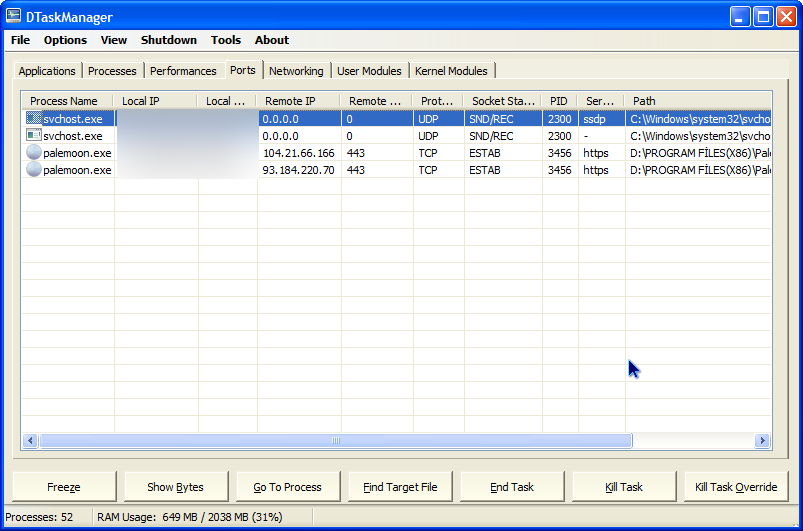
Task: Select palemoon.exe name in 104.21.66.166 row
Action: pyautogui.click(x=77, y=153)
